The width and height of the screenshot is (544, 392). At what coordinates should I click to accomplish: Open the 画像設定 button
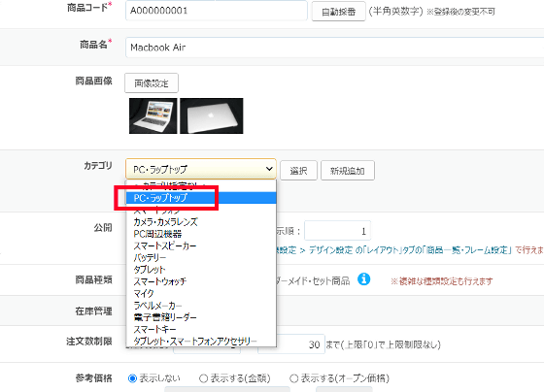pyautogui.click(x=152, y=83)
